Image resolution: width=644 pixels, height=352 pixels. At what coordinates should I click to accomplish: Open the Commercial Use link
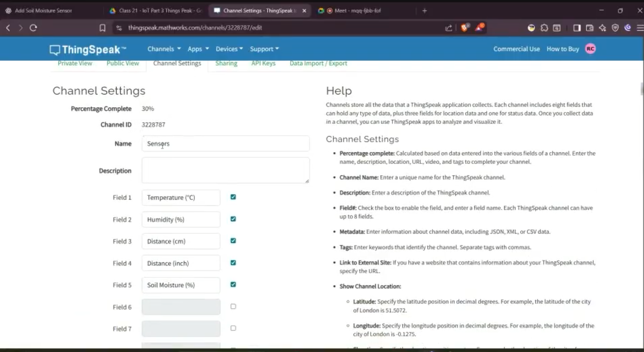[516, 49]
